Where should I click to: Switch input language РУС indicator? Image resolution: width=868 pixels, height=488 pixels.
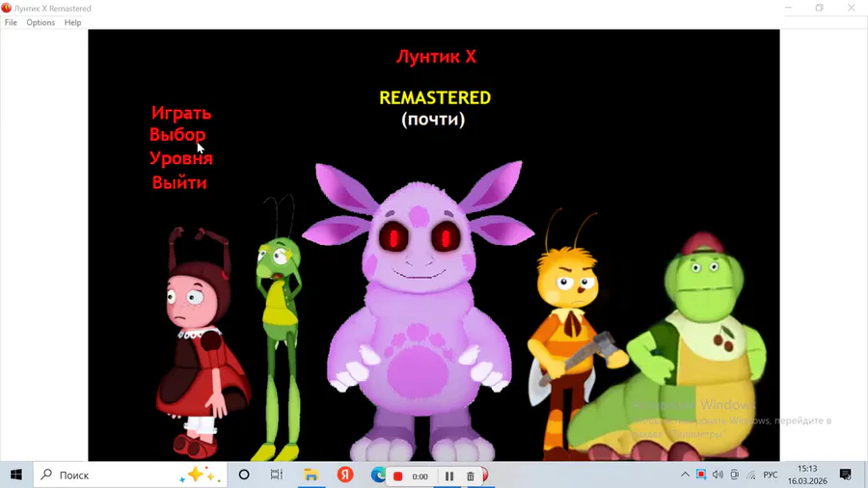[770, 474]
